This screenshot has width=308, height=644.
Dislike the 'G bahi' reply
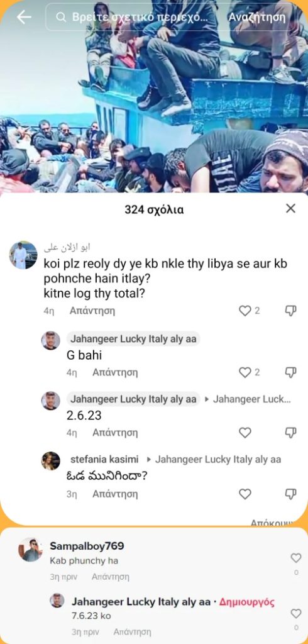(x=291, y=372)
